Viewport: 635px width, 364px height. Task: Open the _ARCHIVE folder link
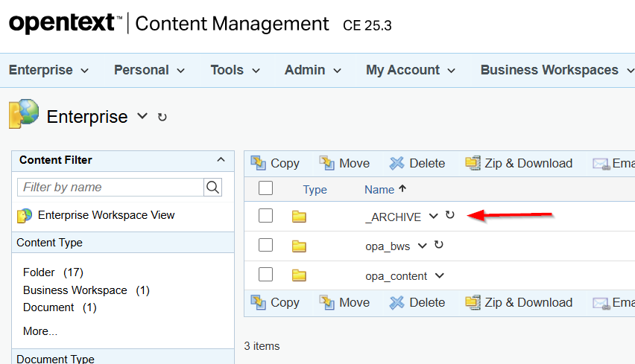[394, 217]
